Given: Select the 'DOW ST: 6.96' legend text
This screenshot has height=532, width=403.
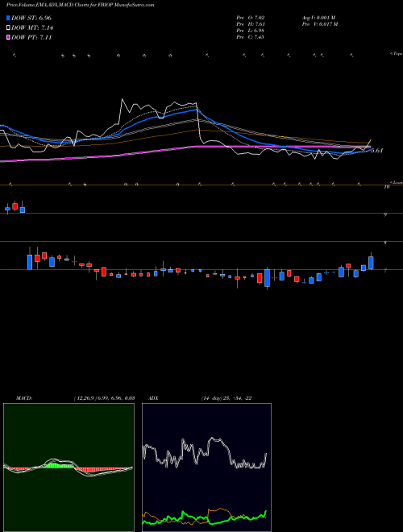Looking at the screenshot, I should (31, 18).
